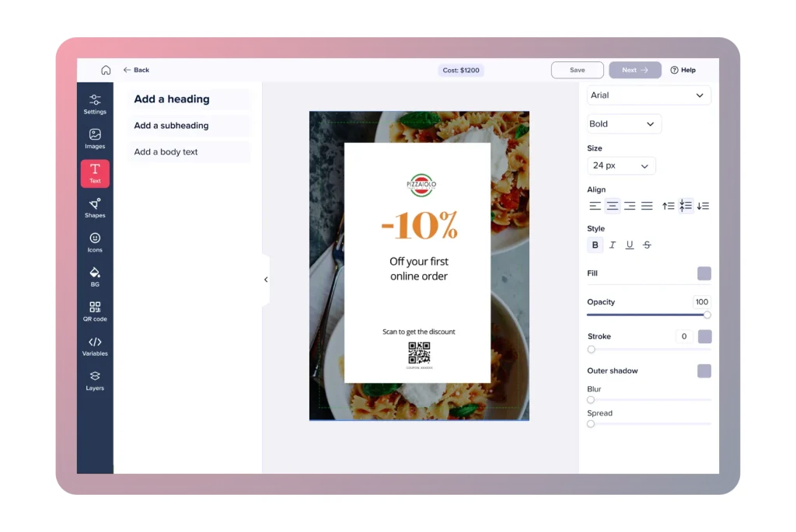The image size is (796, 532).
Task: Go to home via house icon
Action: 106,70
